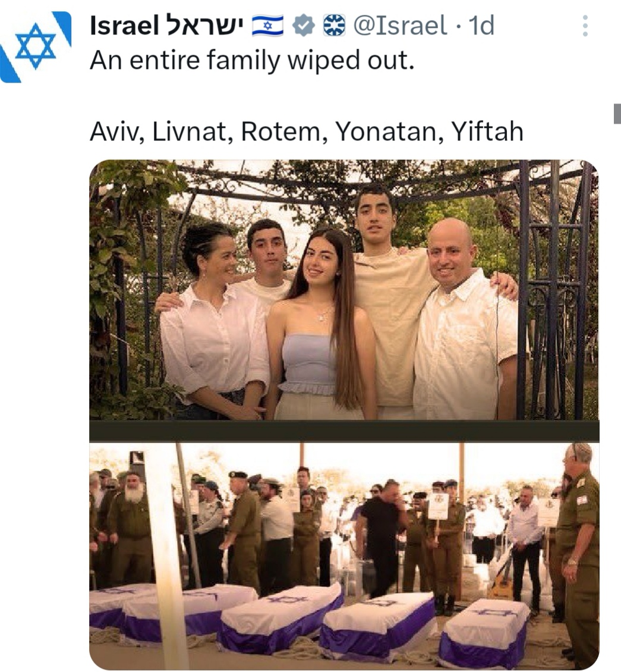Click the blue verified checkmark badge
The height and width of the screenshot is (672, 621).
(304, 26)
